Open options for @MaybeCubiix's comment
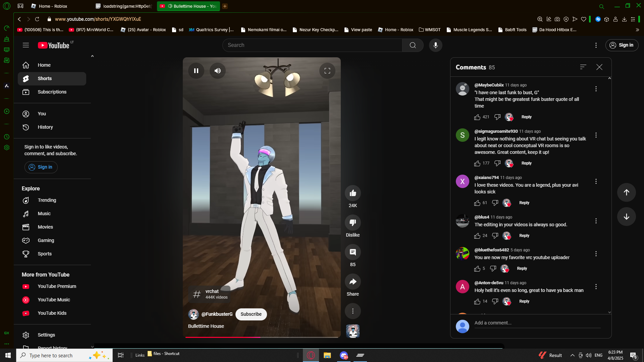The height and width of the screenshot is (362, 644). pyautogui.click(x=596, y=89)
